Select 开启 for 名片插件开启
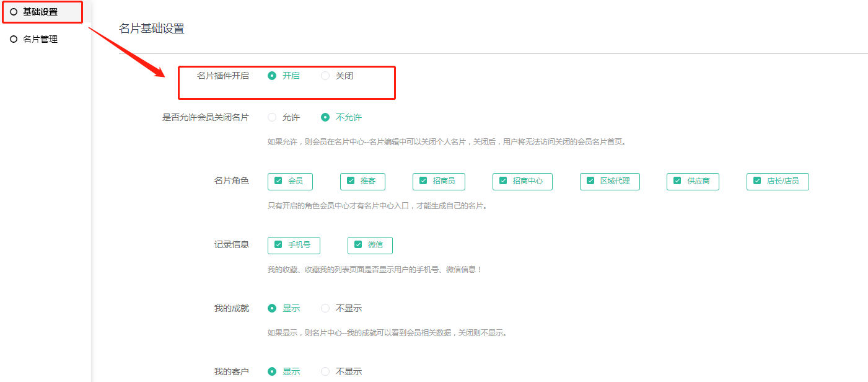The height and width of the screenshot is (382, 868). (x=272, y=76)
